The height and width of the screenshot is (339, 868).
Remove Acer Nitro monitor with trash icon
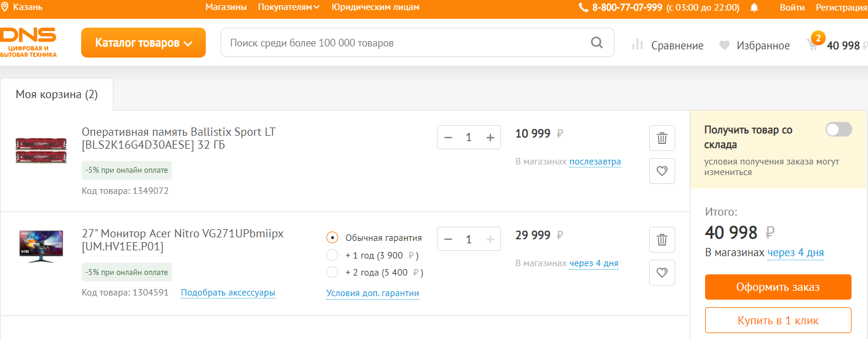point(662,239)
